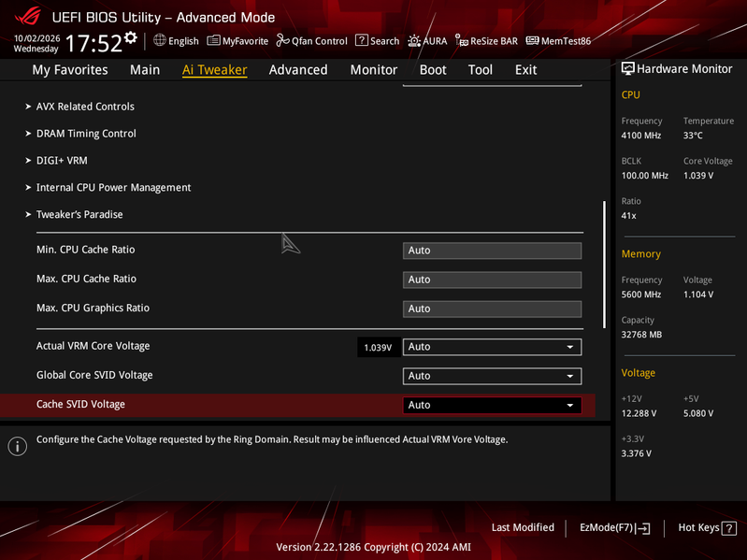This screenshot has height=560, width=747.
Task: Select the Exit tab
Action: 526,70
